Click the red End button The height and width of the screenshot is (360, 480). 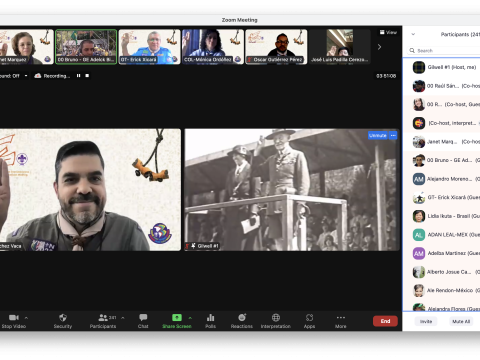(385, 321)
